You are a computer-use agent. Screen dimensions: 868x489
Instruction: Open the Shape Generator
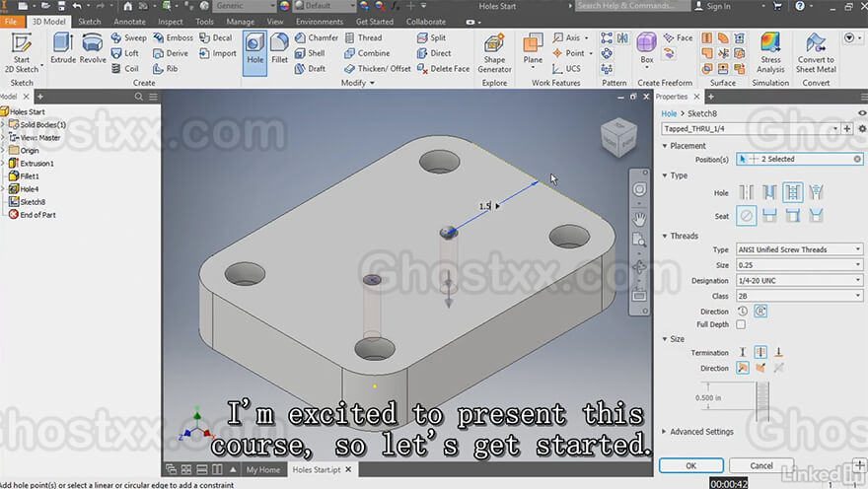point(494,53)
